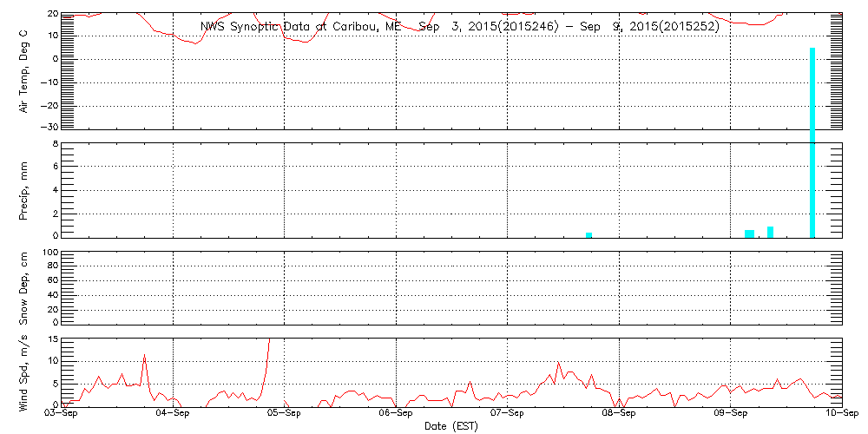Click the '-30' air temperature tick label
This screenshot has height=434, width=868.
50,126
